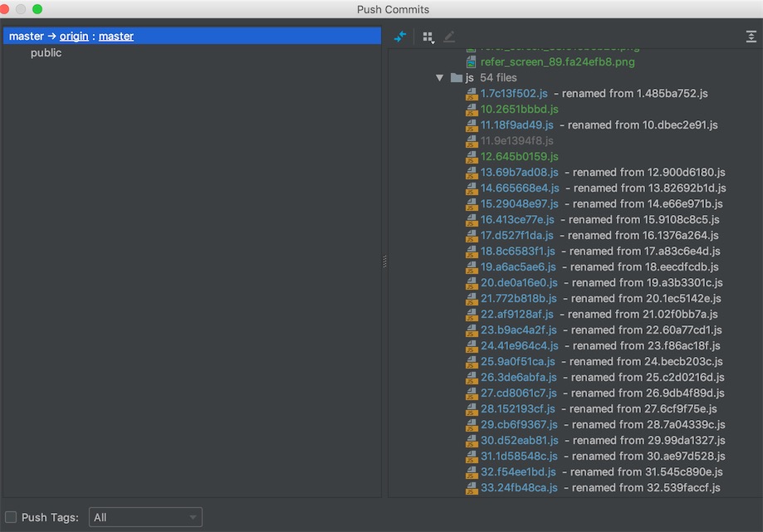Click the JS icon of 11.9e1394f8.js
The height and width of the screenshot is (532, 763).
471,141
